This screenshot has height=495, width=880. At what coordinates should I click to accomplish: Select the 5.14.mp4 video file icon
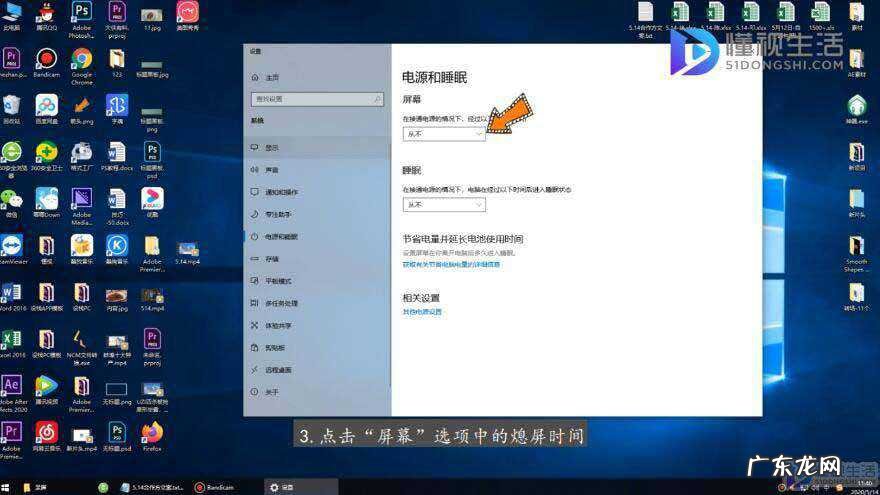[x=187, y=252]
